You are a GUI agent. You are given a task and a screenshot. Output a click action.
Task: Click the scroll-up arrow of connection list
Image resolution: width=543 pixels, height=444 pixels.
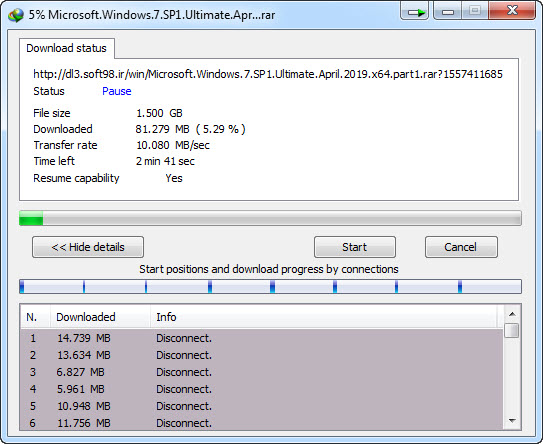click(x=512, y=314)
